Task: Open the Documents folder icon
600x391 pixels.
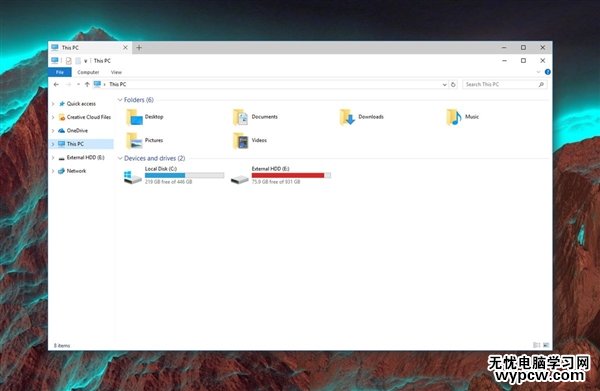Action: pos(241,117)
